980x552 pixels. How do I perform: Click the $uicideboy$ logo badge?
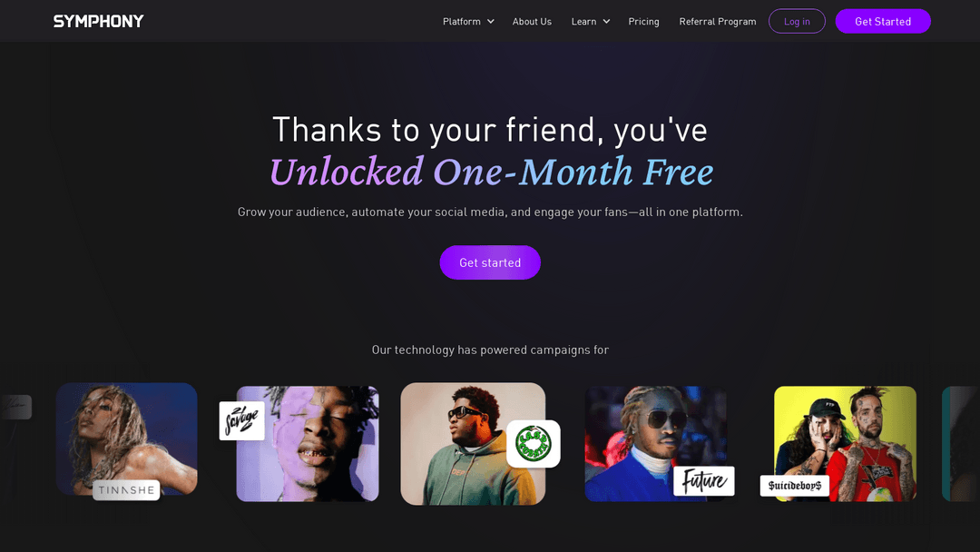click(x=794, y=486)
